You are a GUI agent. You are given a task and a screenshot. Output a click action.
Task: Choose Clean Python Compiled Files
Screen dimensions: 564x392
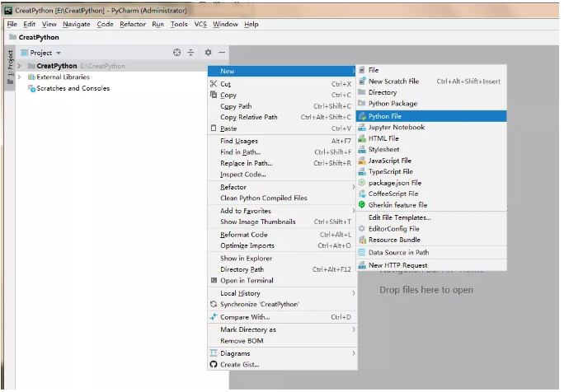pyautogui.click(x=282, y=198)
